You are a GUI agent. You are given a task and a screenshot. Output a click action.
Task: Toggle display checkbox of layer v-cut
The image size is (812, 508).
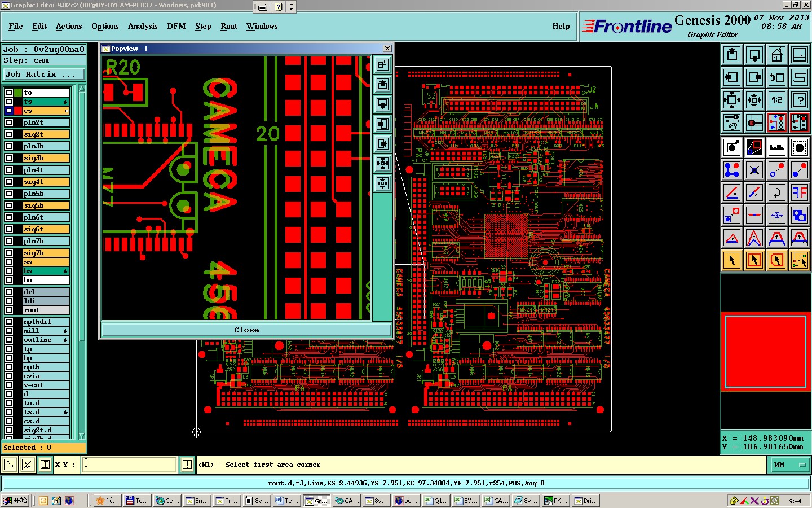(x=9, y=385)
